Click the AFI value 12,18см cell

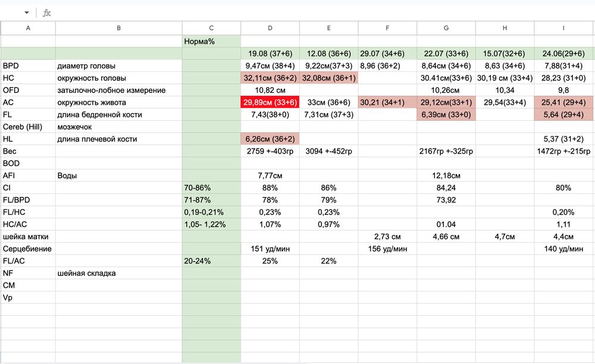pyautogui.click(x=446, y=175)
